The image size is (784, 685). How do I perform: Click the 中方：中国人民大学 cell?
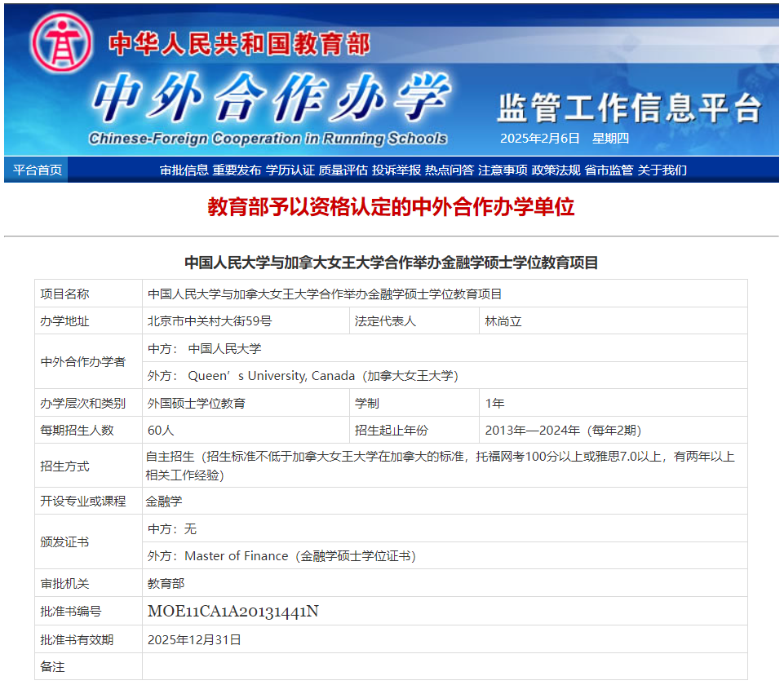(445, 348)
